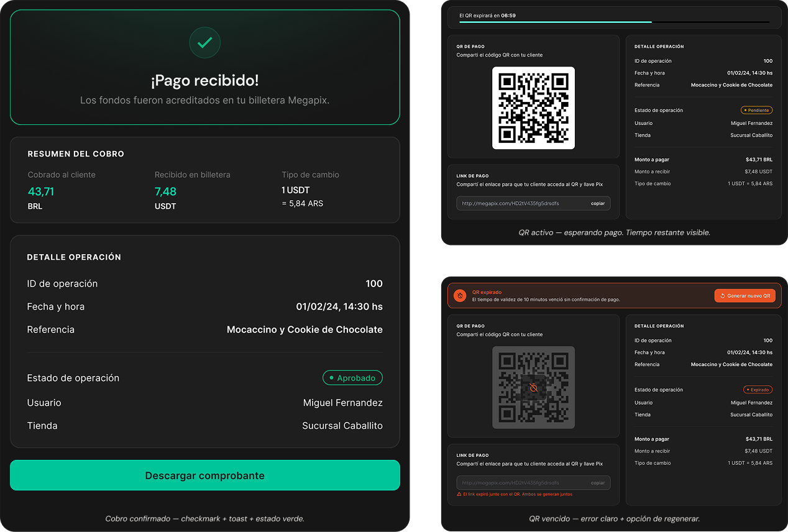Viewport: 788px width, 532px height.
Task: Click the '$43,71 BRL' amount in the expired QR panel
Action: point(759,439)
